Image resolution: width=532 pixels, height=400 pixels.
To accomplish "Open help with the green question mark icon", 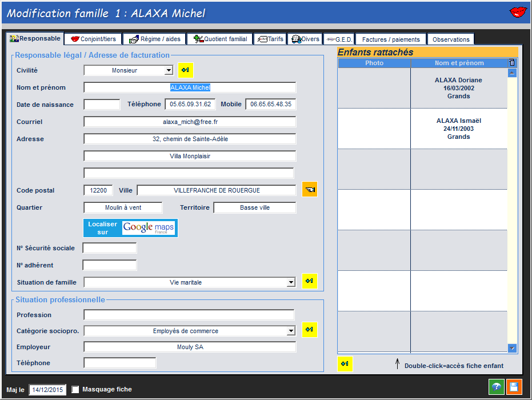I will (x=496, y=387).
